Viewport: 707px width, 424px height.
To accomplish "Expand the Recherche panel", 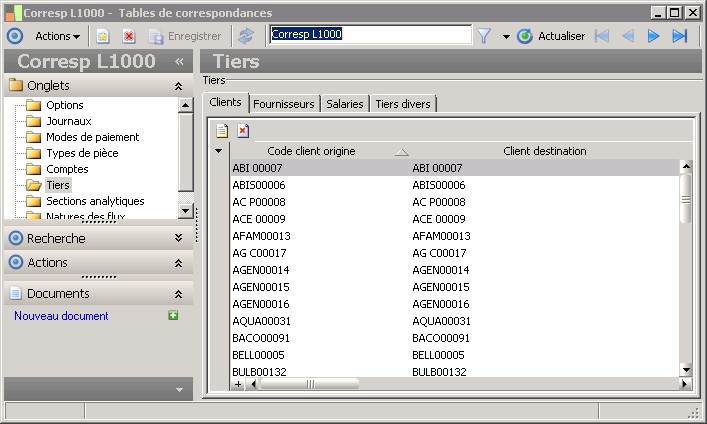I will (178, 239).
